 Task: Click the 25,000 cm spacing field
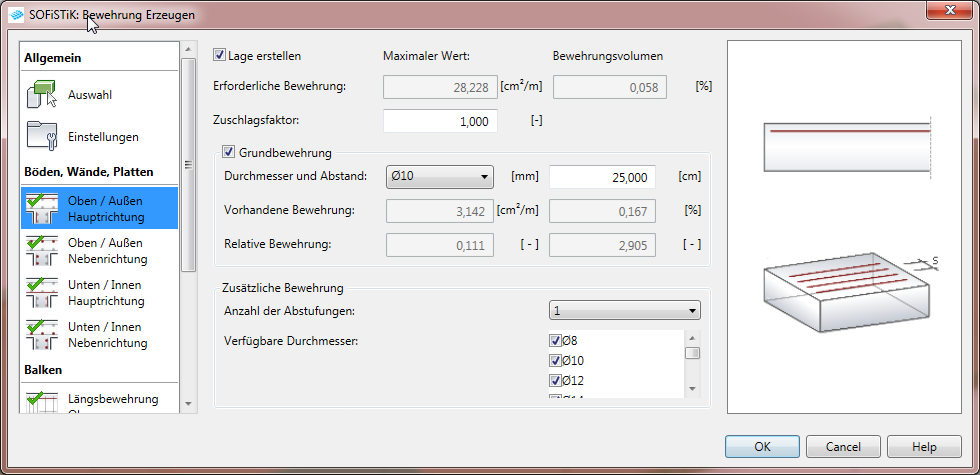coord(602,177)
